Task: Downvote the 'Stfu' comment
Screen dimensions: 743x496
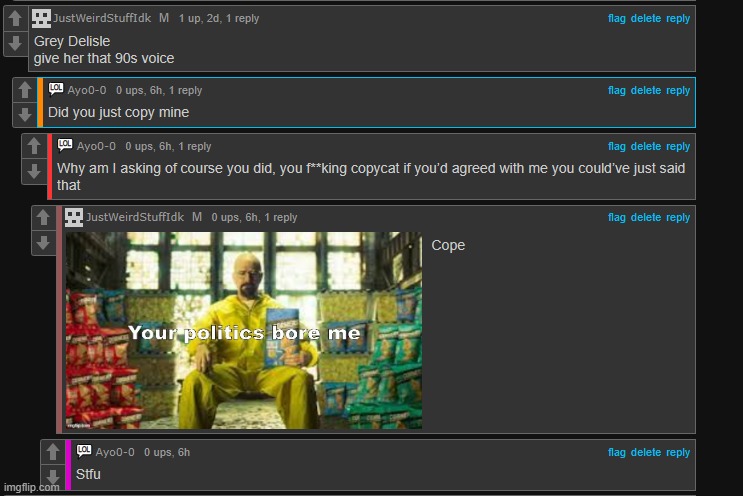Action: [x=53, y=477]
